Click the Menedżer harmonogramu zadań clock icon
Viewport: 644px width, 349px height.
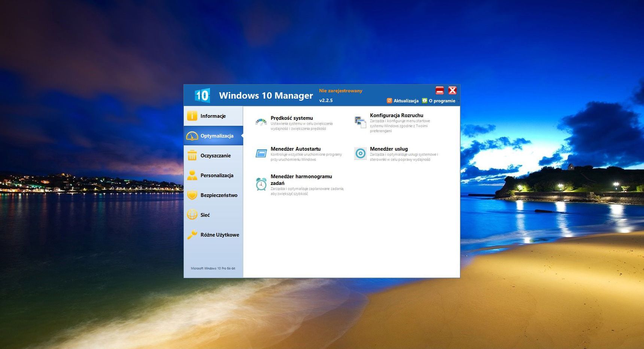tap(261, 184)
